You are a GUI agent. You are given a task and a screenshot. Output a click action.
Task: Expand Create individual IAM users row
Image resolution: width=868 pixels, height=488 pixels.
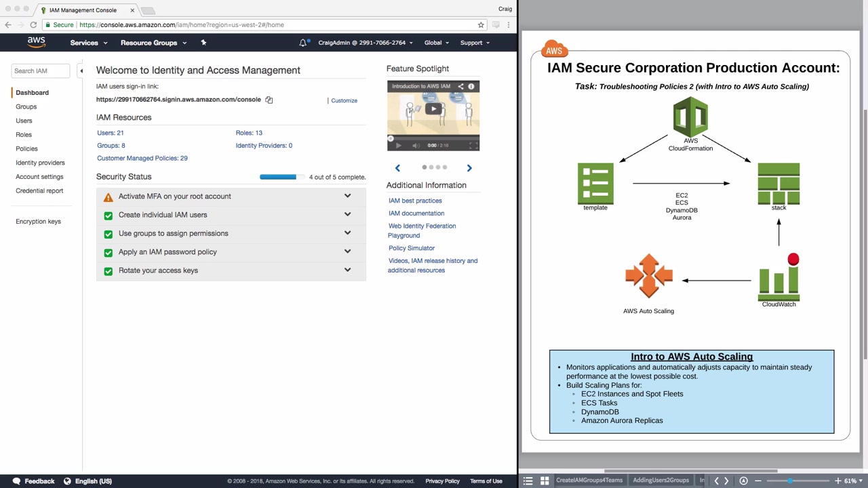coord(347,214)
